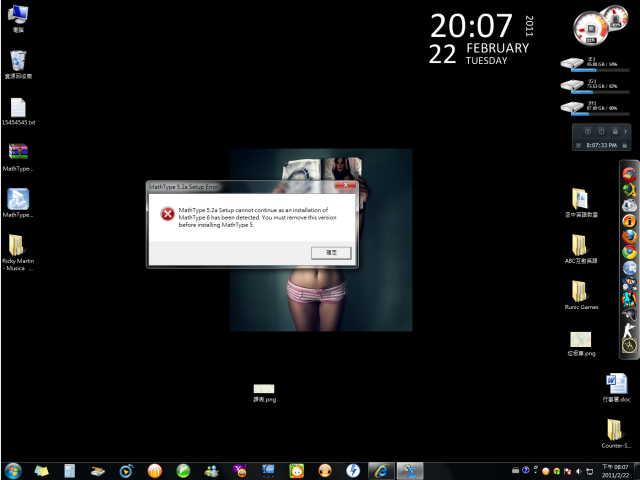Click the 8:07:33 PM time in gadget
This screenshot has width=640, height=480.
tap(601, 145)
